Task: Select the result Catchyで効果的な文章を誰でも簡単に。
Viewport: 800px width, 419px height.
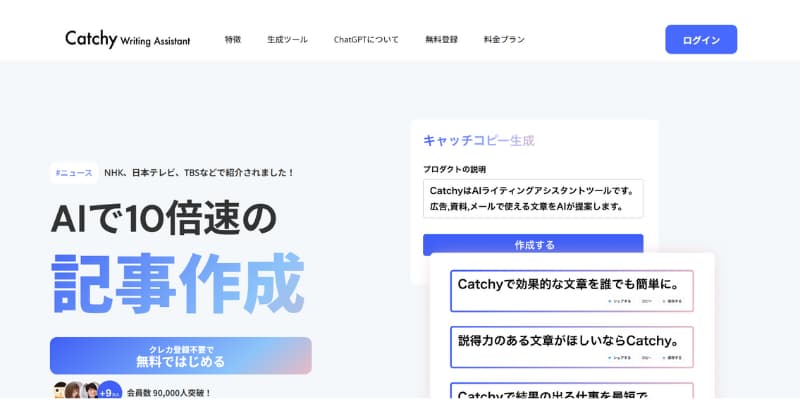Action: point(572,291)
